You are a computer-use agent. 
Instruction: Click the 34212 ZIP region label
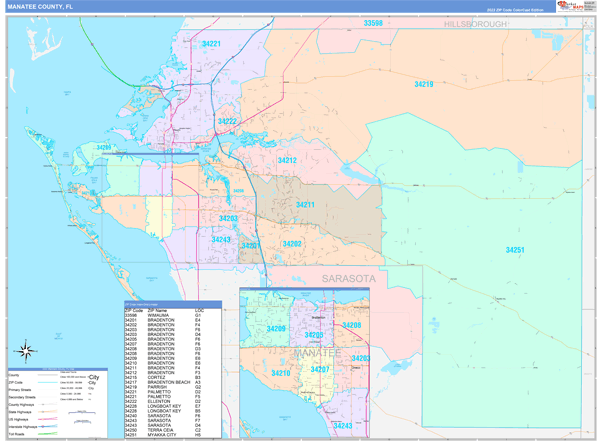(x=287, y=160)
